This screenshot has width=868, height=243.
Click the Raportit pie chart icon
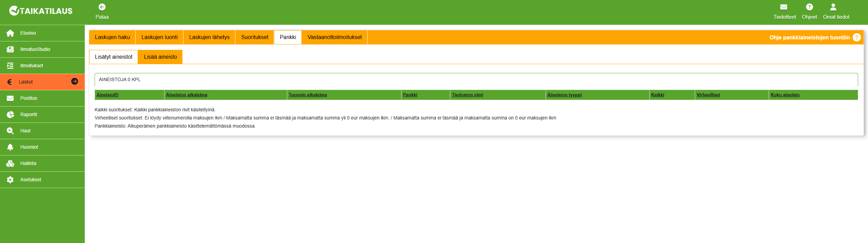pyautogui.click(x=10, y=115)
